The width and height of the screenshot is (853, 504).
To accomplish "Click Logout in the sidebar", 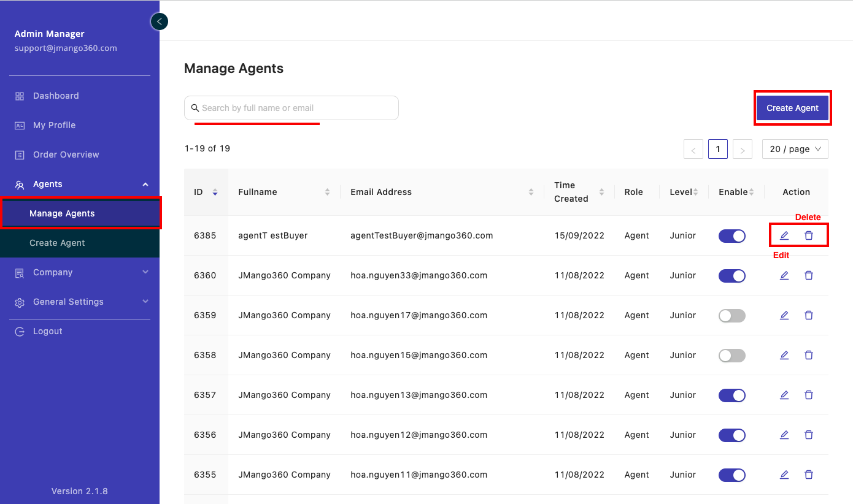I will (47, 331).
